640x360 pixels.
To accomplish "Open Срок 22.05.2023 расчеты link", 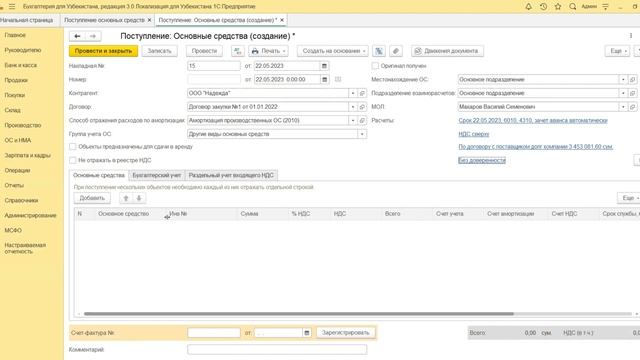I will pyautogui.click(x=533, y=120).
